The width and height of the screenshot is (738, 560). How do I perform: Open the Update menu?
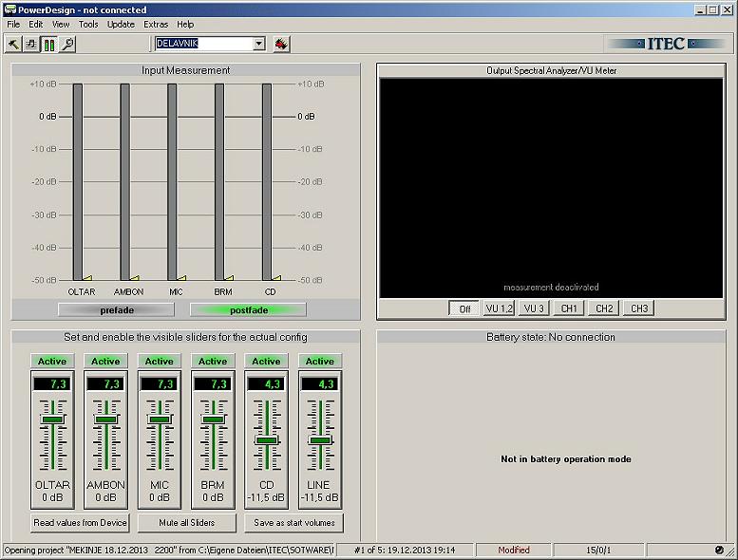coord(121,24)
